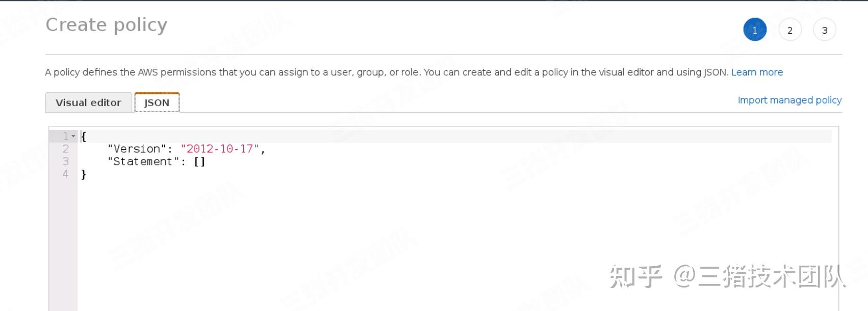Click the Create policy heading
The height and width of the screenshot is (311, 868).
(107, 25)
